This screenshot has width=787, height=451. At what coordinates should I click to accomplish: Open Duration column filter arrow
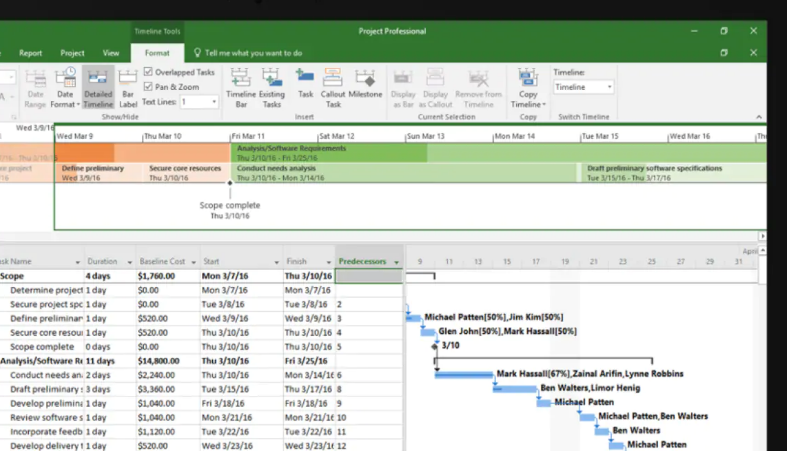129,262
